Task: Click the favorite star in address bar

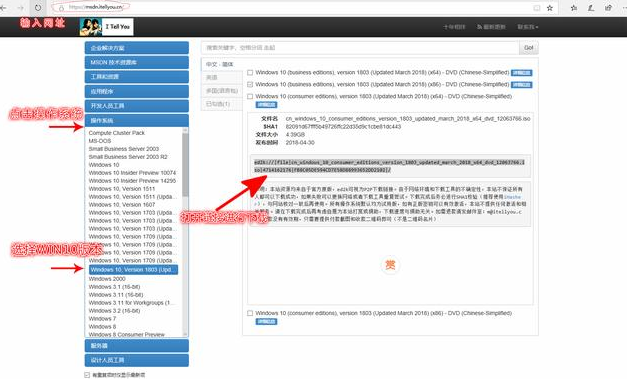Action: (550, 8)
